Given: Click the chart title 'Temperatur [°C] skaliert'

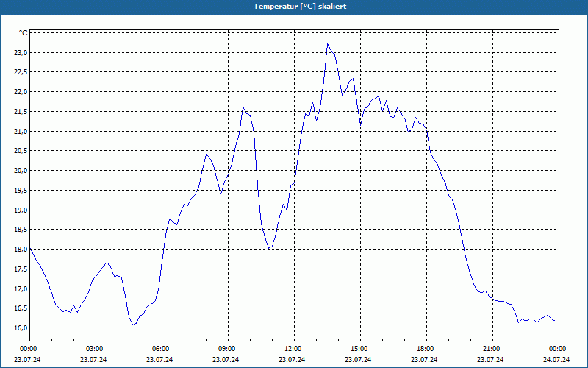Looking at the screenshot, I should point(300,7).
